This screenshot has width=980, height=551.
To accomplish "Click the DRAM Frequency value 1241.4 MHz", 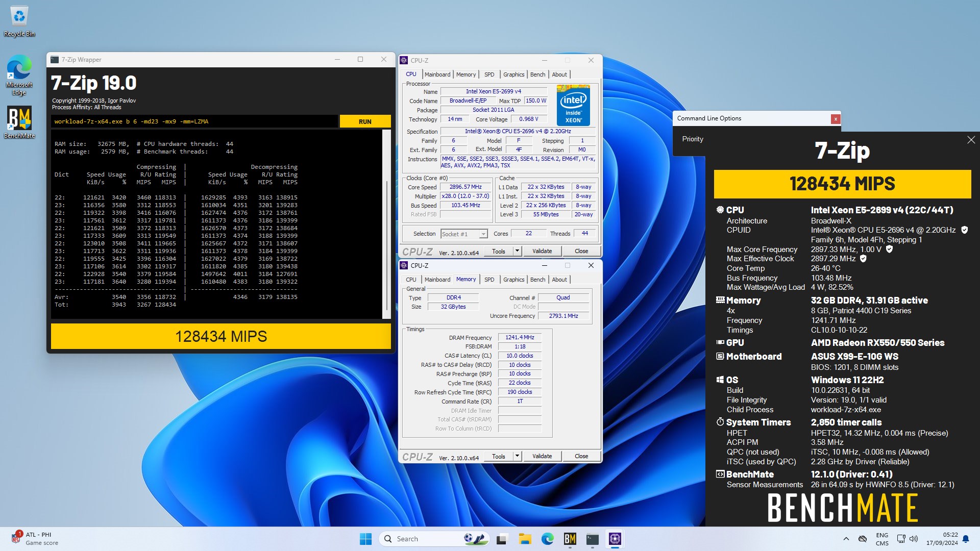I will [x=520, y=337].
